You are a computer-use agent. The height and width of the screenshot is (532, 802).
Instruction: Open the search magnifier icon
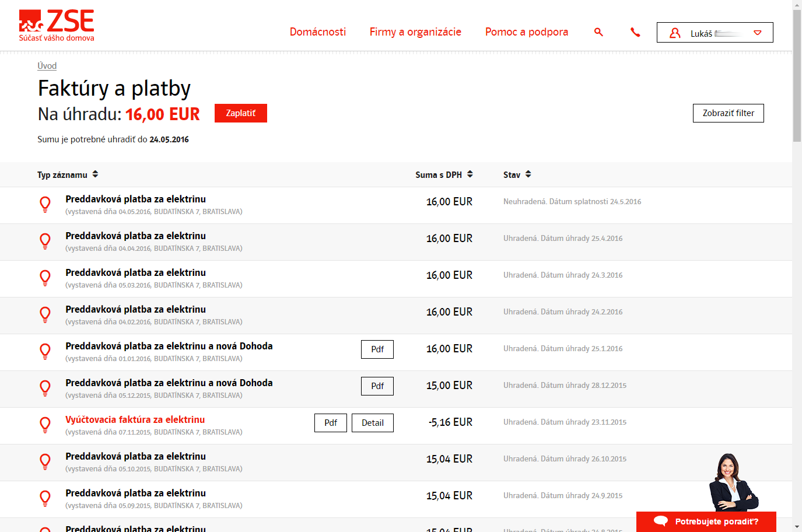(x=598, y=32)
